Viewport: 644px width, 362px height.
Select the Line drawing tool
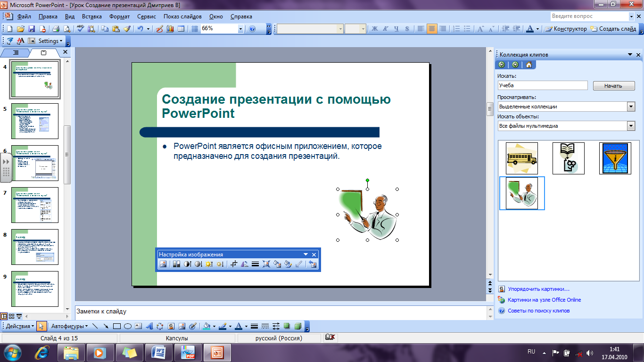[x=95, y=326]
